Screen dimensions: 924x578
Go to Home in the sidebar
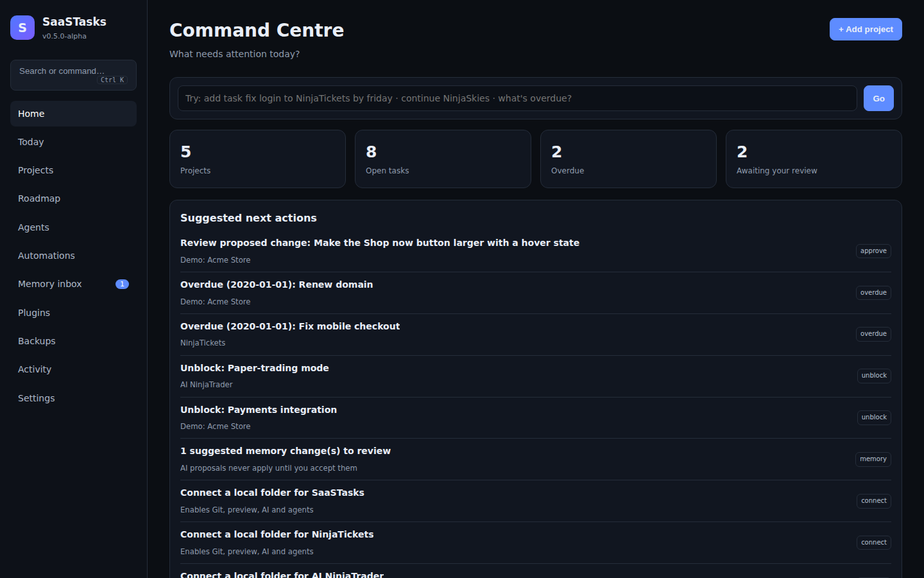(x=73, y=114)
